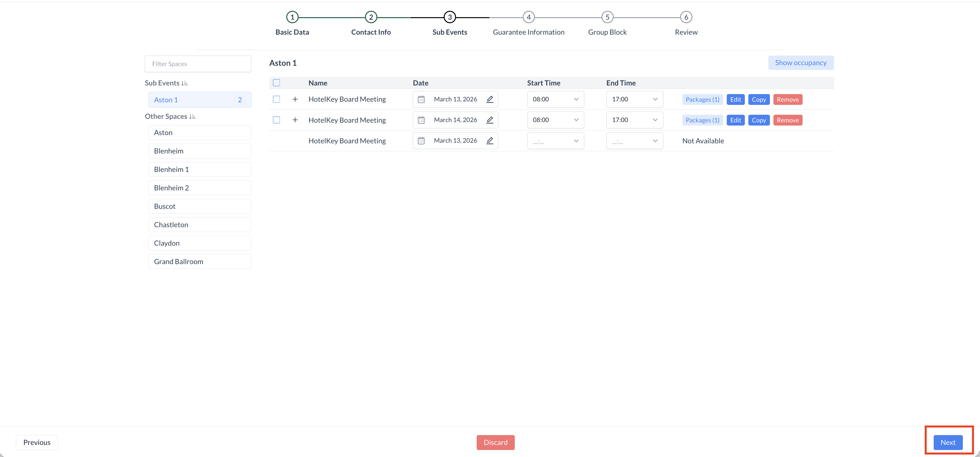Check the March 13 Board Meeting checkbox

pos(276,99)
